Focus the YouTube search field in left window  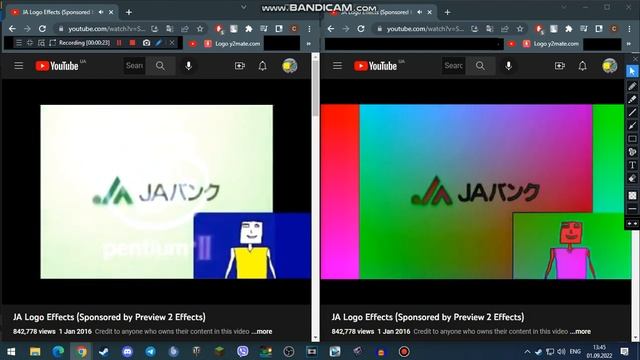[x=134, y=66]
